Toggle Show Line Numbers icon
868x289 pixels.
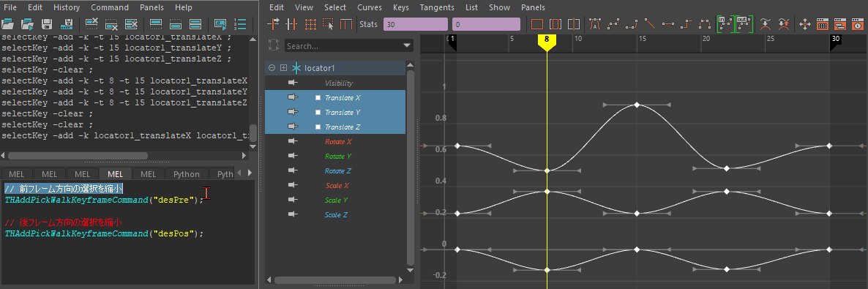[240, 24]
